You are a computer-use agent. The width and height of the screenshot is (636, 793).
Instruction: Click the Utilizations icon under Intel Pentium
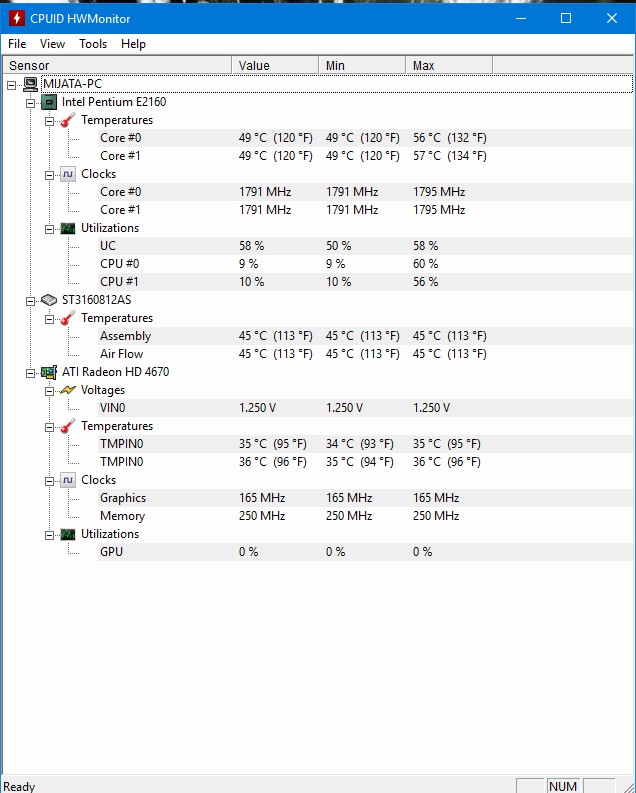[68, 228]
